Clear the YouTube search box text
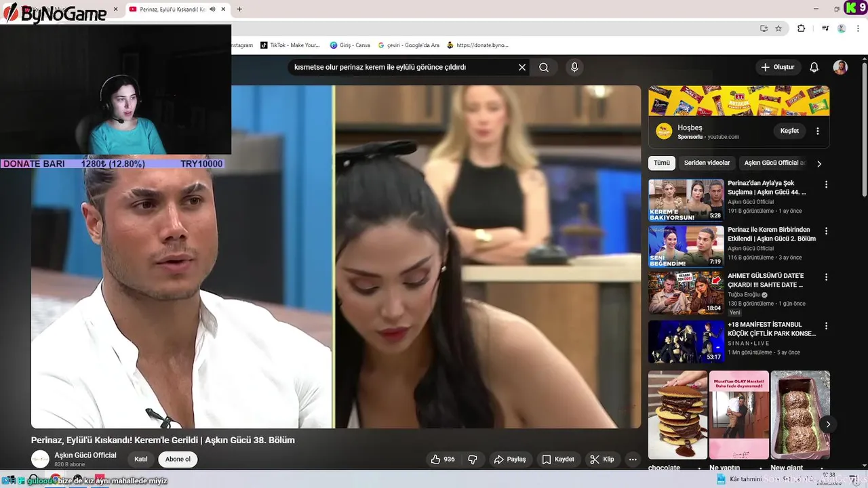 tap(522, 67)
